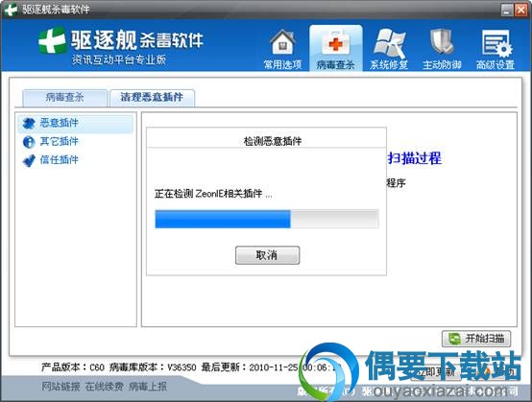The image size is (532, 402).
Task: Open the 网站链接 link
Action: (61, 386)
